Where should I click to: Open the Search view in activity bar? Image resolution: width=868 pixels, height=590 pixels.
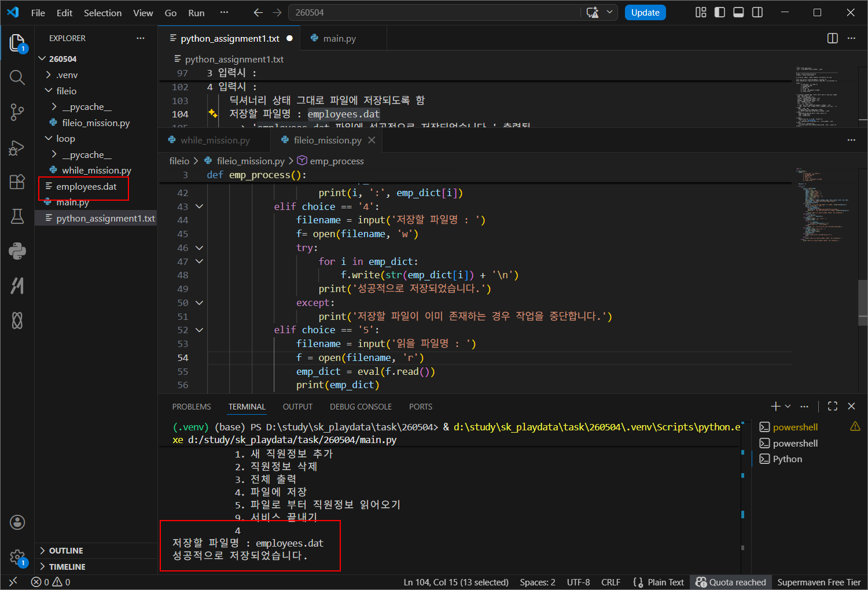[x=17, y=78]
